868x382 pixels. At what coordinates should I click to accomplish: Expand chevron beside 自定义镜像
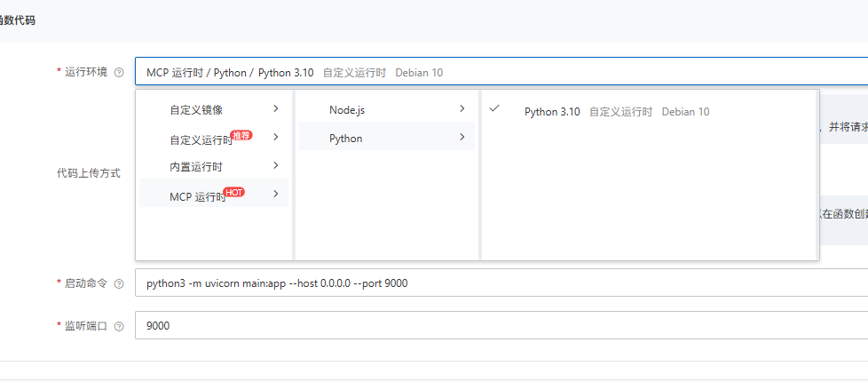point(276,108)
